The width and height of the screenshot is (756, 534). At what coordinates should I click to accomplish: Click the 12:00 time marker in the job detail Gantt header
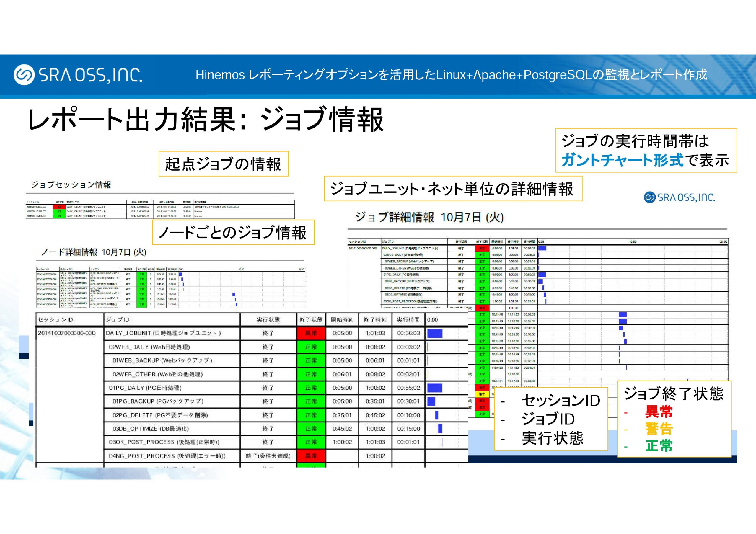click(633, 242)
